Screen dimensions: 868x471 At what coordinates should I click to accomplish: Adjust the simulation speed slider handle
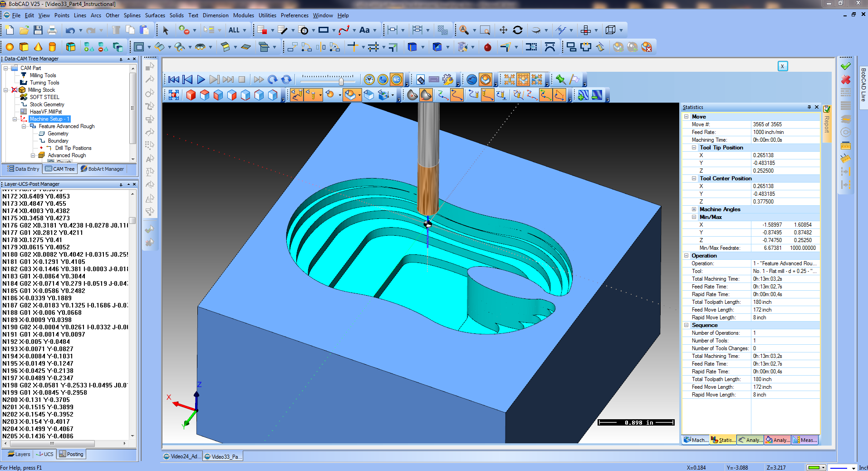[x=341, y=81]
